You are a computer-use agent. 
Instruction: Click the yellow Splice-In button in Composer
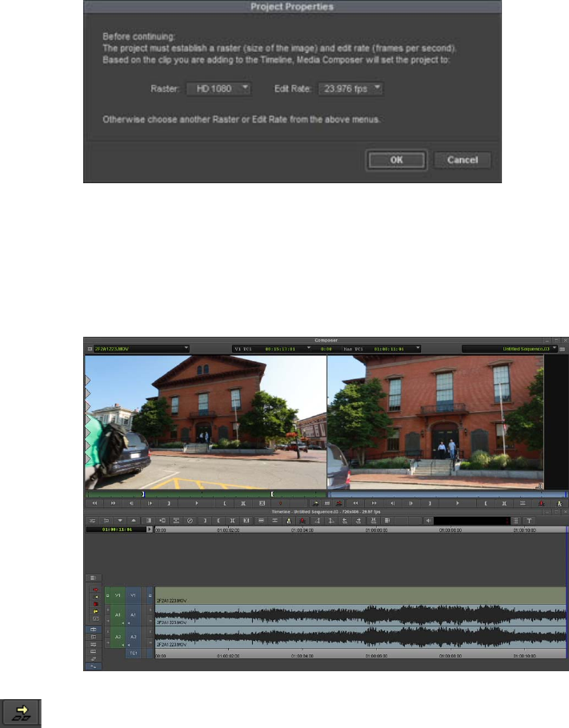click(x=315, y=503)
